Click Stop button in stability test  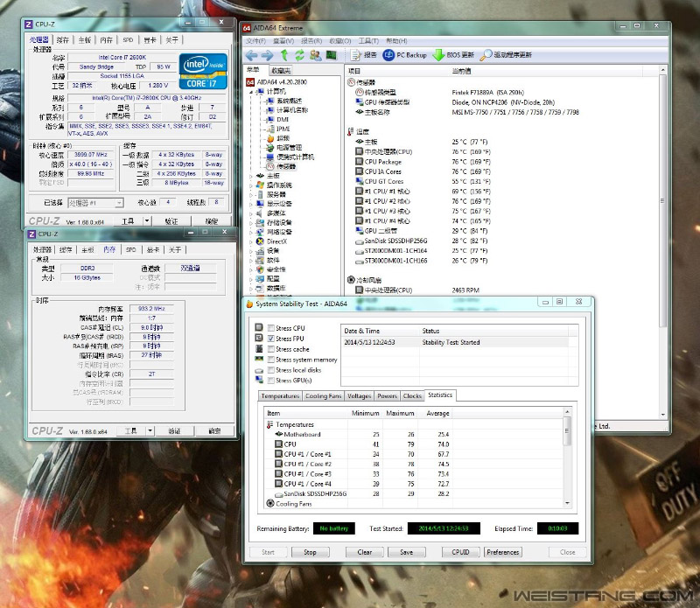311,552
